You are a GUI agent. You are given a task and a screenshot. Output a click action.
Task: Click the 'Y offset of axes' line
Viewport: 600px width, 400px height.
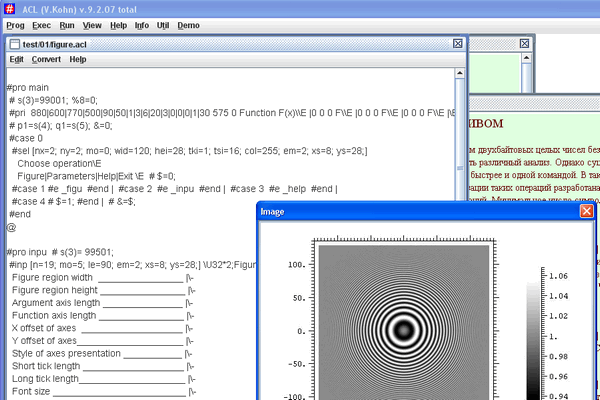[x=103, y=341]
